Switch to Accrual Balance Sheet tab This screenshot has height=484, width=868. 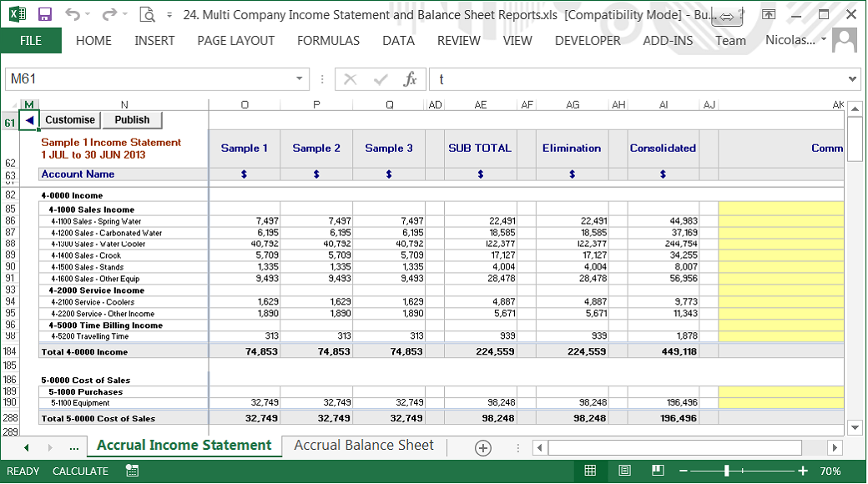click(364, 446)
